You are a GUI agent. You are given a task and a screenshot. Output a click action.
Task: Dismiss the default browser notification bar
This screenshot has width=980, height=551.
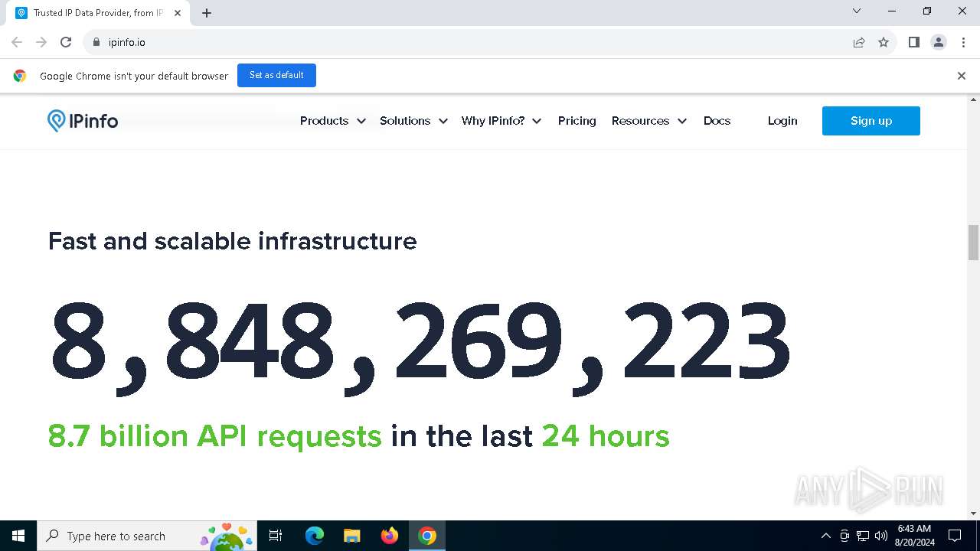coord(962,76)
